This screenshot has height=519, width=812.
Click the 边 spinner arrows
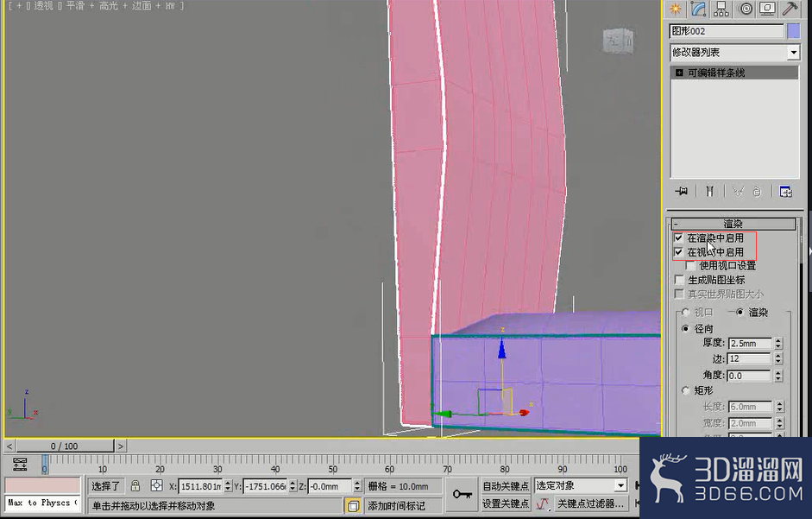(777, 358)
